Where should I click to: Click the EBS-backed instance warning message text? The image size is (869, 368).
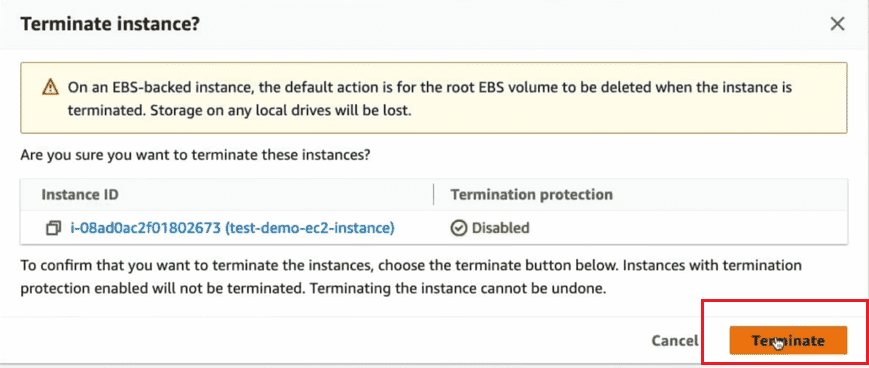point(430,99)
